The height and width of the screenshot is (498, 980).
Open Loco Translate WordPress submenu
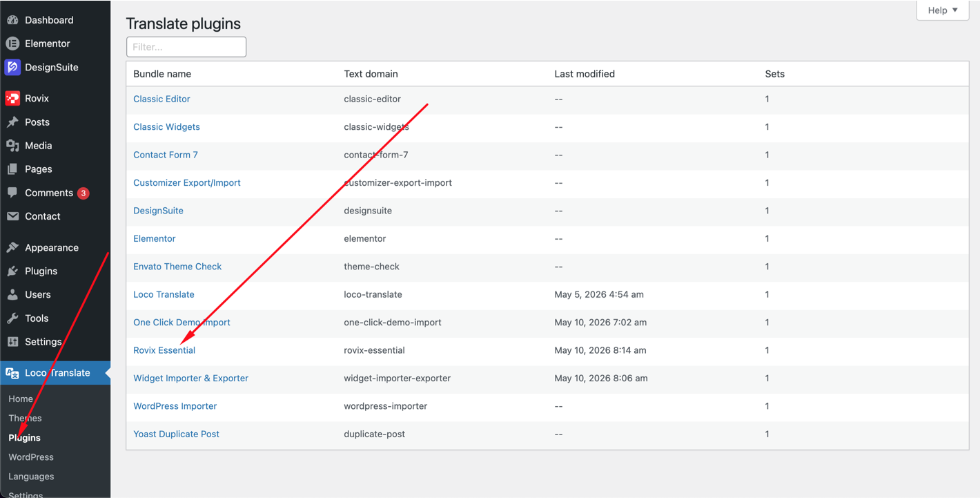coord(31,457)
